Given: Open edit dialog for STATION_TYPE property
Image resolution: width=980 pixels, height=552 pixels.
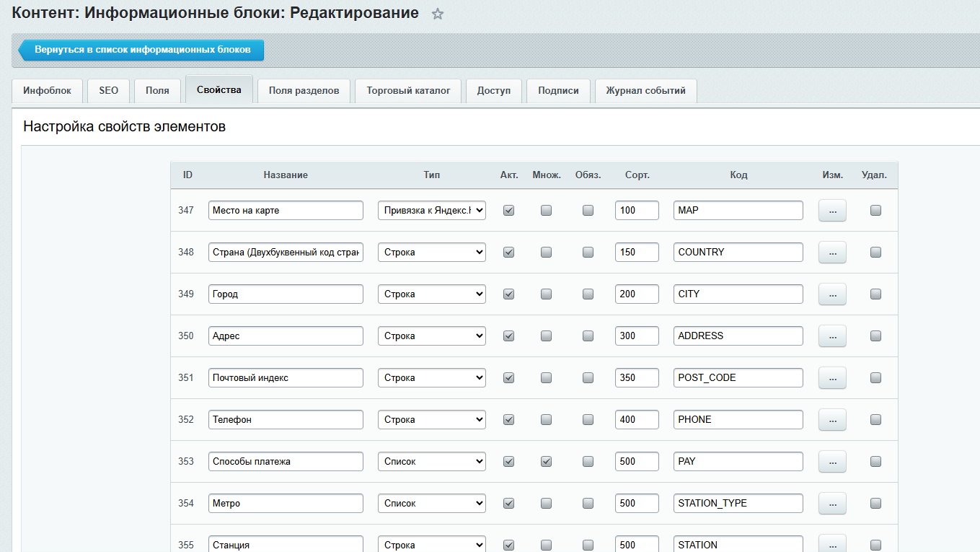Looking at the screenshot, I should point(831,504).
